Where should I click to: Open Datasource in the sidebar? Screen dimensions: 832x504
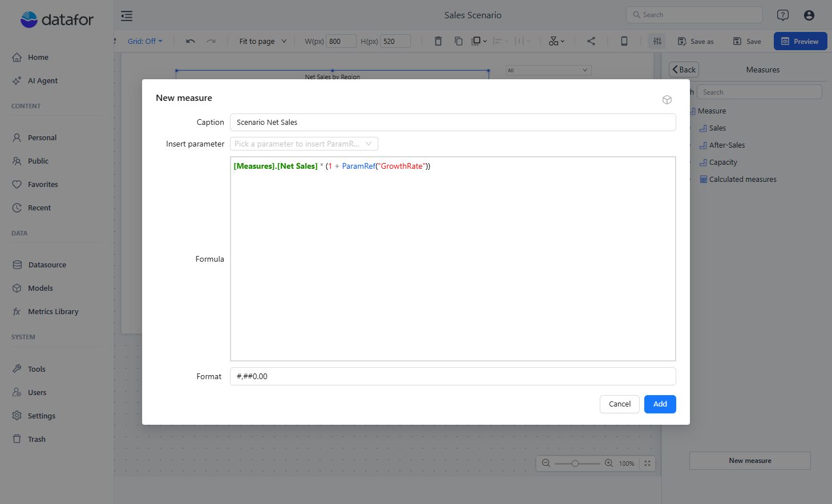pyautogui.click(x=47, y=265)
